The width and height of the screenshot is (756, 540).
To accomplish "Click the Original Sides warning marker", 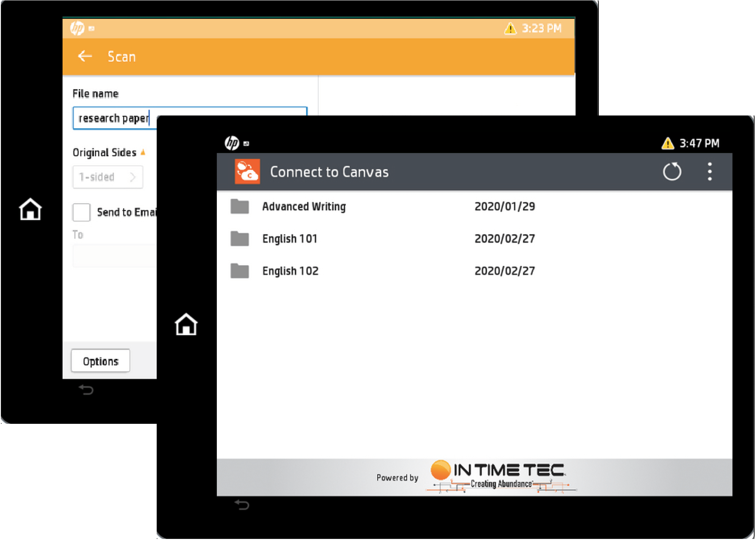I will pos(143,152).
